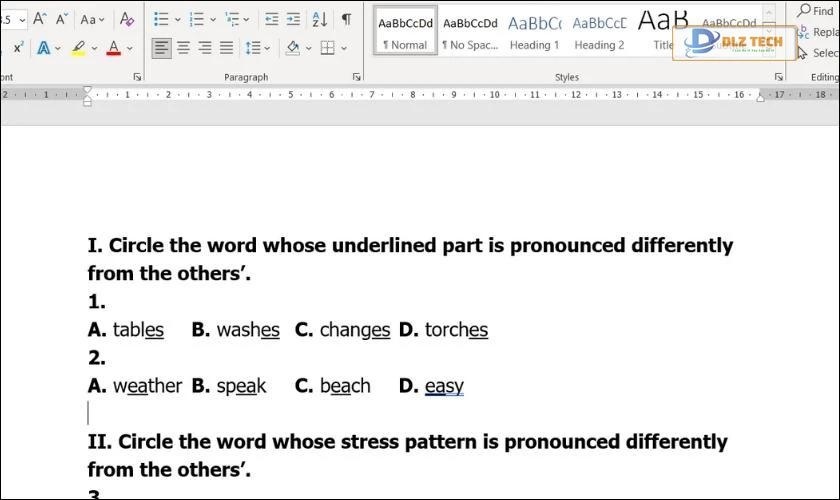840x500 pixels.
Task: Click the Increase Font Size icon
Action: [40, 19]
